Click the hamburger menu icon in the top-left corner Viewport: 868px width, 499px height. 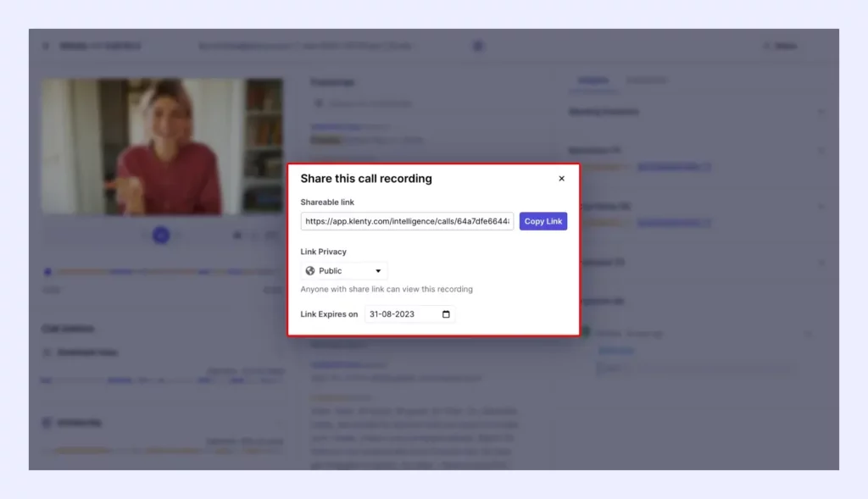pyautogui.click(x=46, y=46)
